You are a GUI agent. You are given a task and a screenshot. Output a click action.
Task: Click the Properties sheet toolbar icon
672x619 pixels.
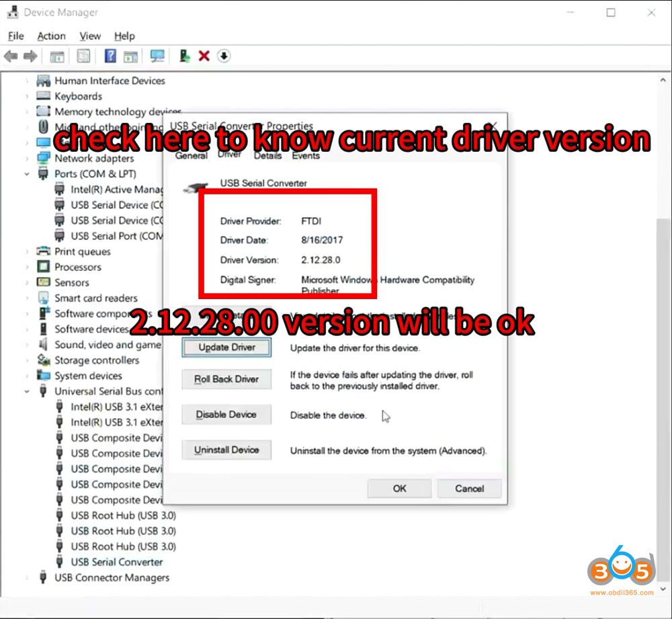coord(84,56)
